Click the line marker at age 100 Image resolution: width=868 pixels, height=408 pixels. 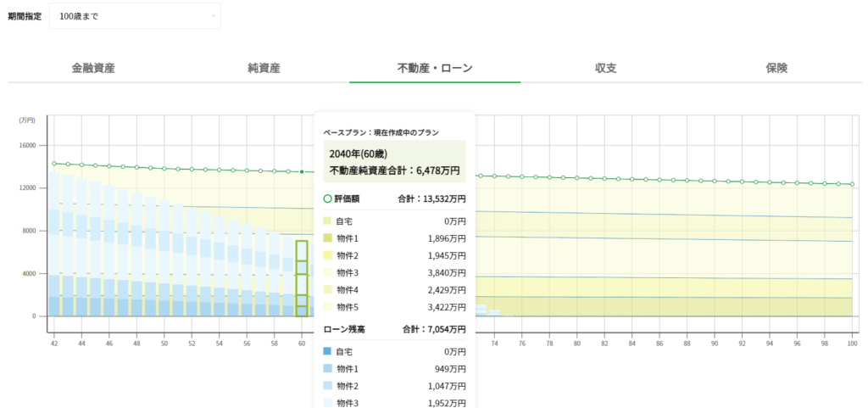point(852,184)
